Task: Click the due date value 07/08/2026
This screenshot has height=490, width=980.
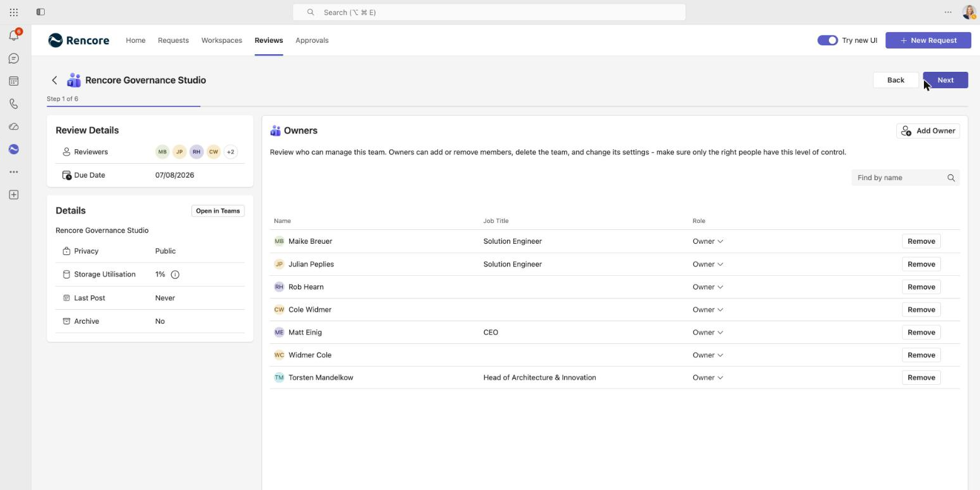Action: click(174, 175)
